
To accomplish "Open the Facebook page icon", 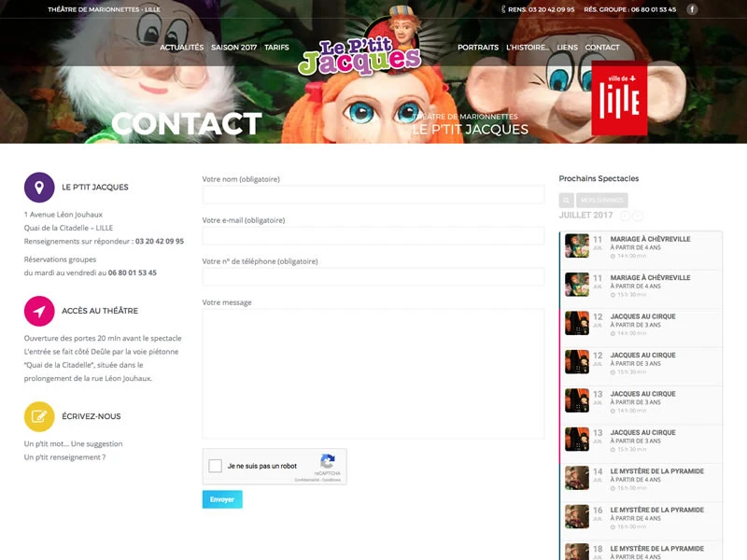I will coord(692,9).
